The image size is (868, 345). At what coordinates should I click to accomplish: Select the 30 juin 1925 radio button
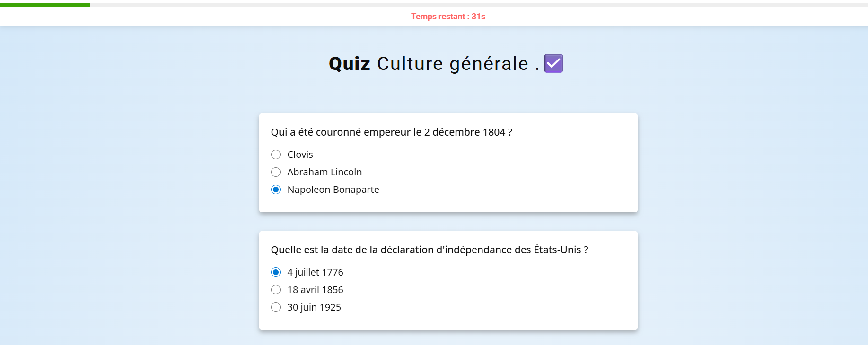coord(276,307)
